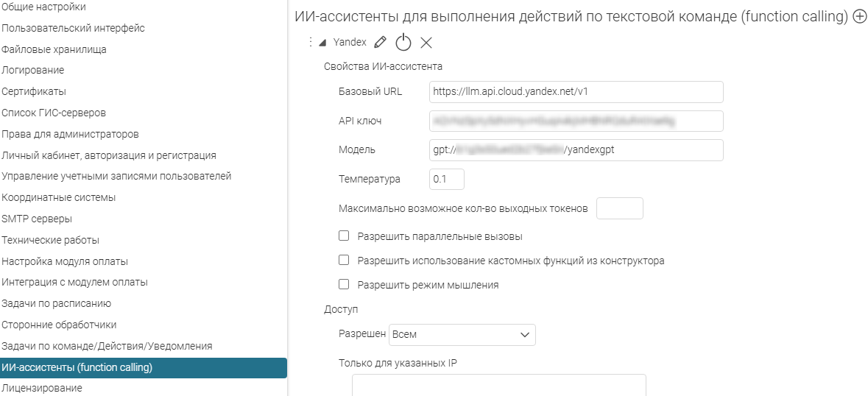Check Разрешить использование кастомных функций option
The width and height of the screenshot is (868, 396).
point(344,260)
